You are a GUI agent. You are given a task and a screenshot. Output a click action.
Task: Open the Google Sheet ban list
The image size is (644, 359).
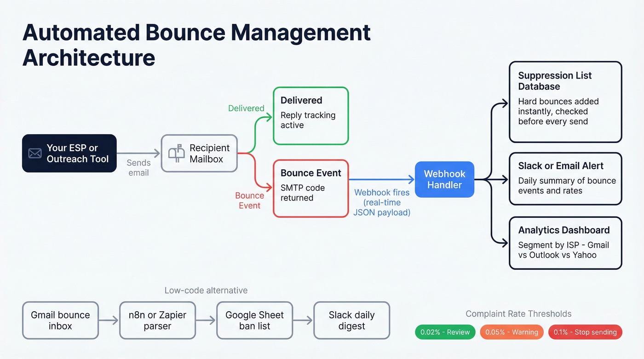pyautogui.click(x=254, y=320)
